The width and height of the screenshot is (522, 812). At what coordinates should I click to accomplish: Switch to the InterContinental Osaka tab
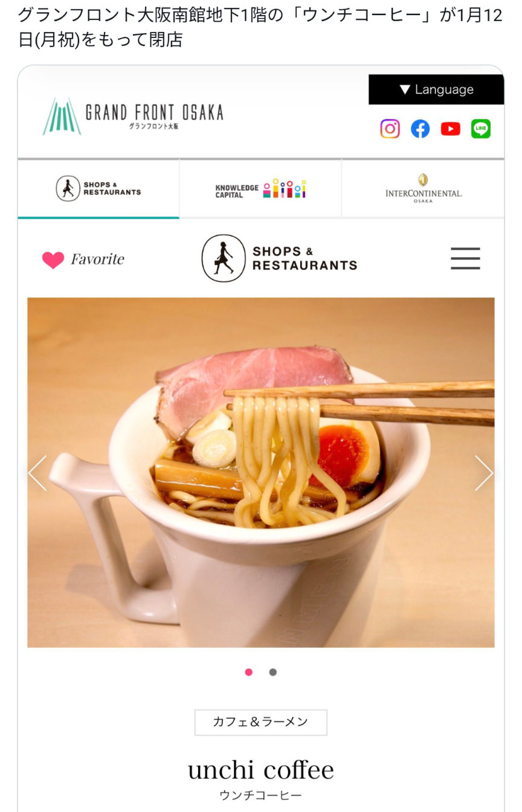[x=423, y=188]
